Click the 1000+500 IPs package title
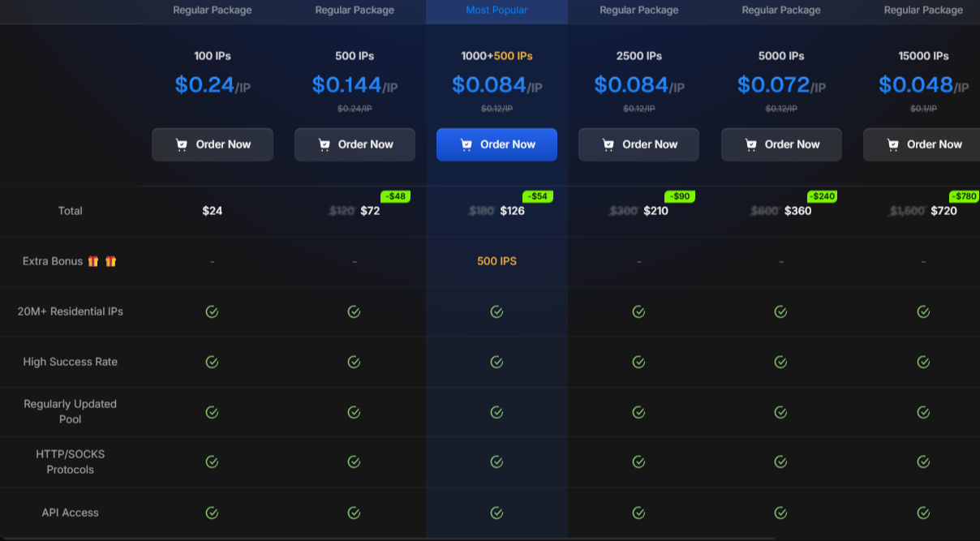The image size is (980, 541). point(496,56)
